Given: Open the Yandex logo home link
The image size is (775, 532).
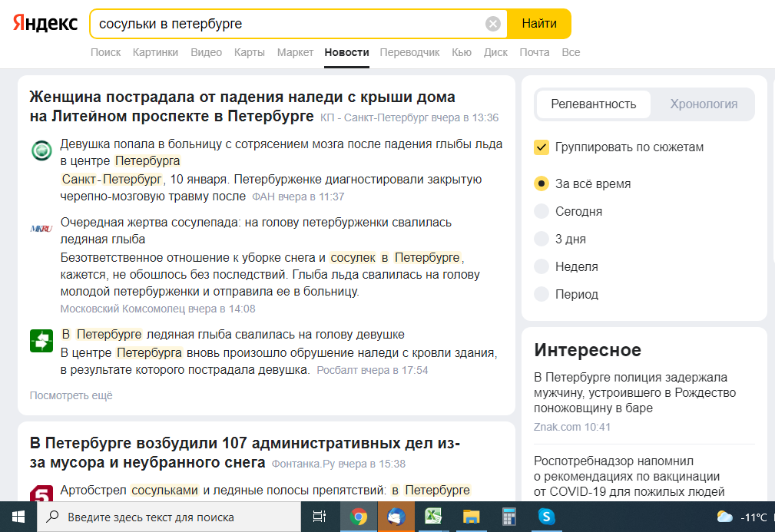Looking at the screenshot, I should [x=45, y=23].
